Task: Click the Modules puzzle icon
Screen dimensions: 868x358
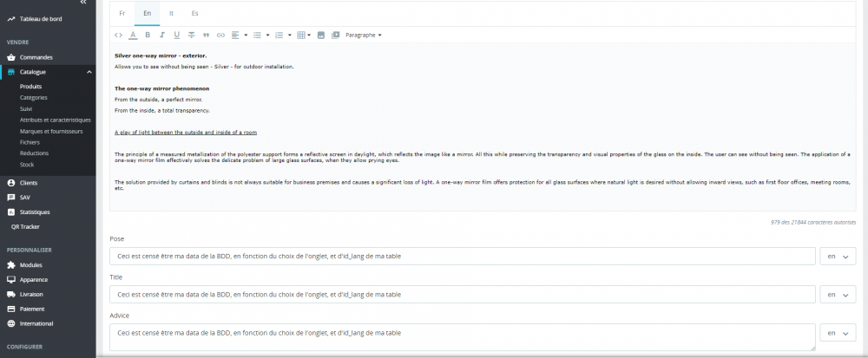Action: pyautogui.click(x=11, y=265)
